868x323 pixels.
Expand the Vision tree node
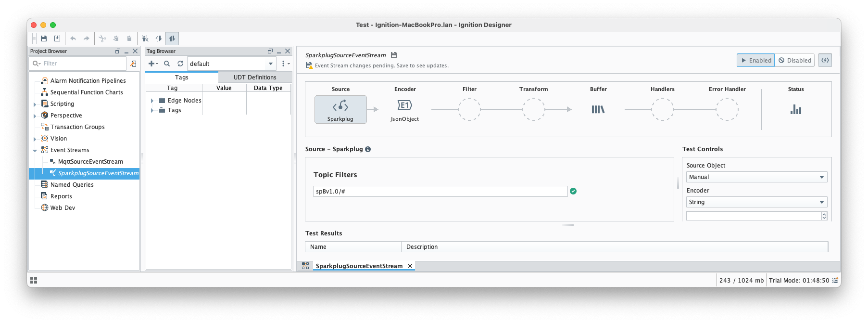(x=35, y=139)
